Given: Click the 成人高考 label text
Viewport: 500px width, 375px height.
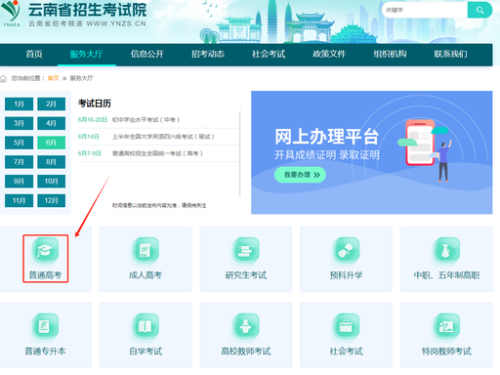Looking at the screenshot, I should 145,275.
